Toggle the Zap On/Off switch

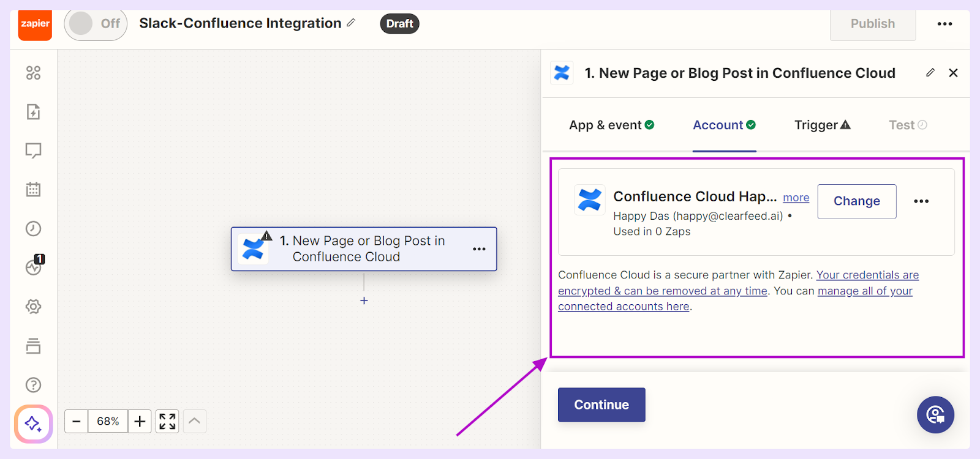coord(96,24)
